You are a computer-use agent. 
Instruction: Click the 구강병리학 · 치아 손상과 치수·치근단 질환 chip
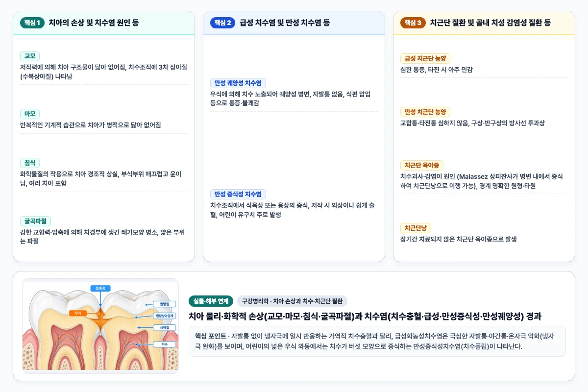(293, 301)
